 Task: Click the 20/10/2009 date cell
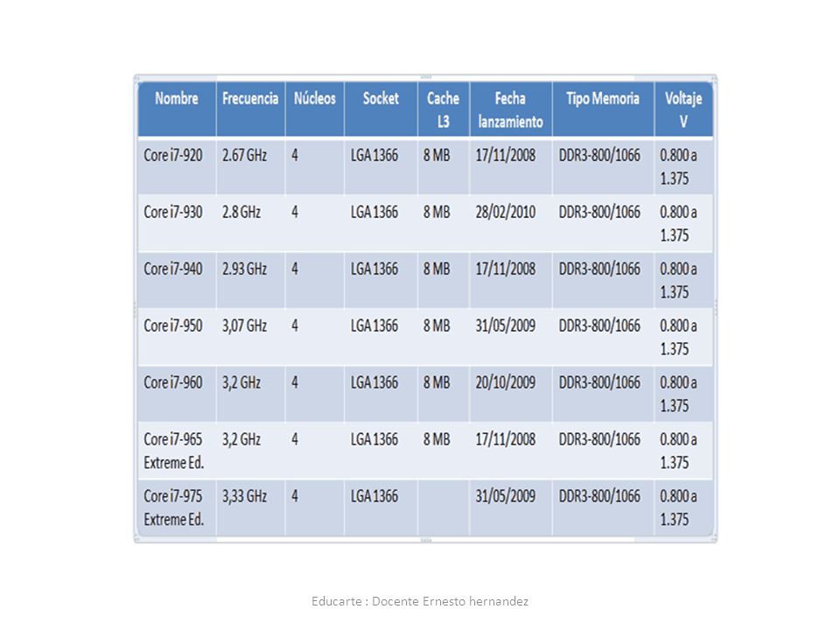(x=510, y=393)
